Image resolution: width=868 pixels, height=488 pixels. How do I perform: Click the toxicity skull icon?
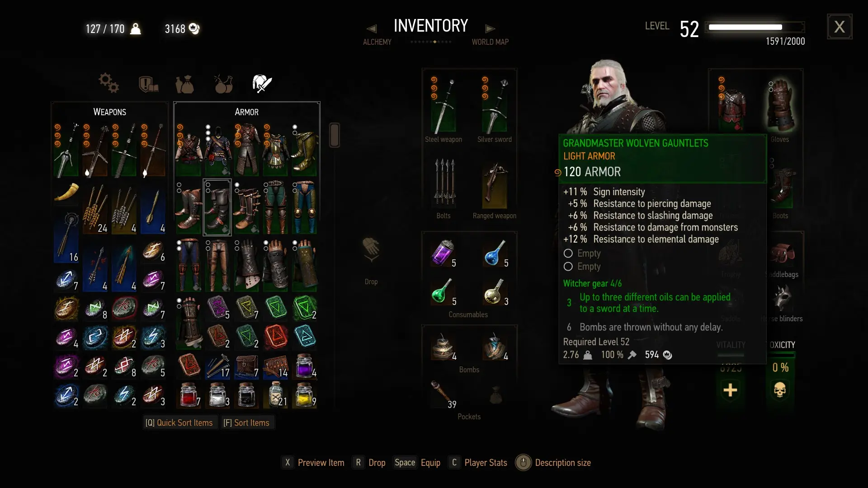pyautogui.click(x=780, y=390)
